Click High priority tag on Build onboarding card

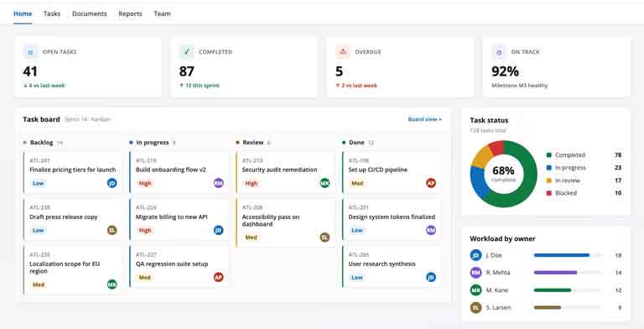coord(145,184)
